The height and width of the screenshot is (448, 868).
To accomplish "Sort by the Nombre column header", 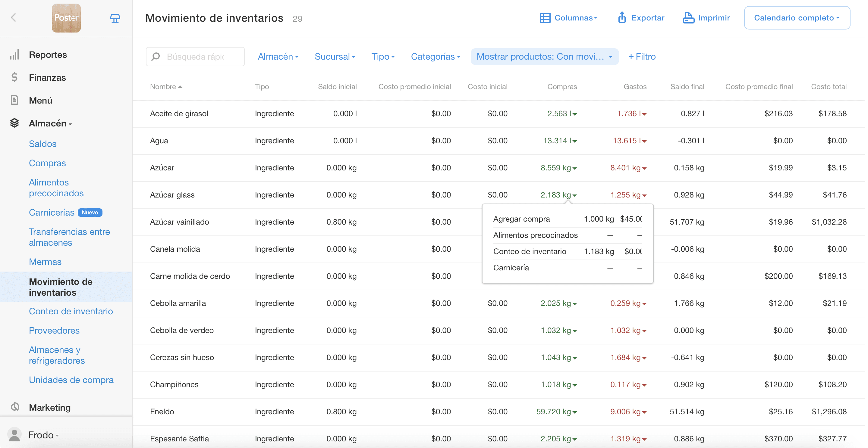I will 166,87.
